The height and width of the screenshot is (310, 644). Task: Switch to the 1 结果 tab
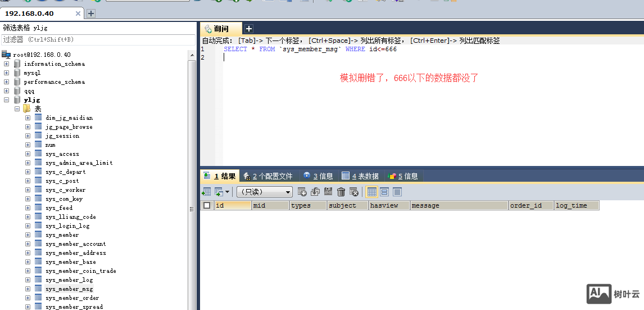220,176
